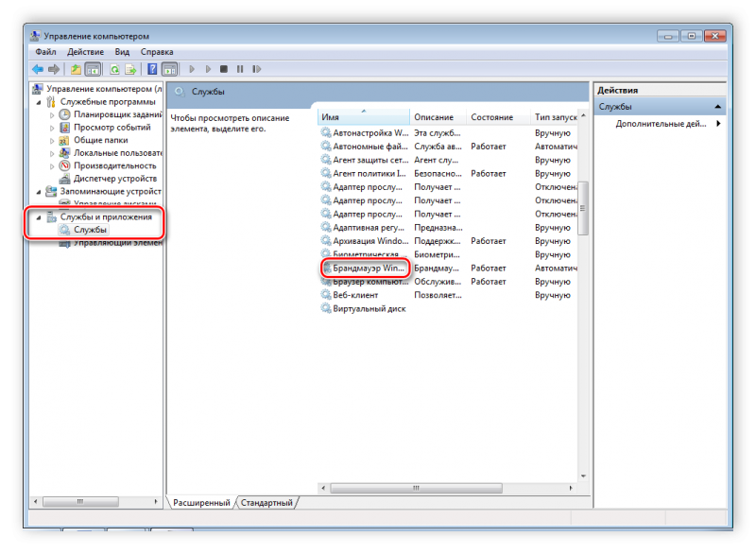Click the up-one-level folder icon

click(76, 69)
